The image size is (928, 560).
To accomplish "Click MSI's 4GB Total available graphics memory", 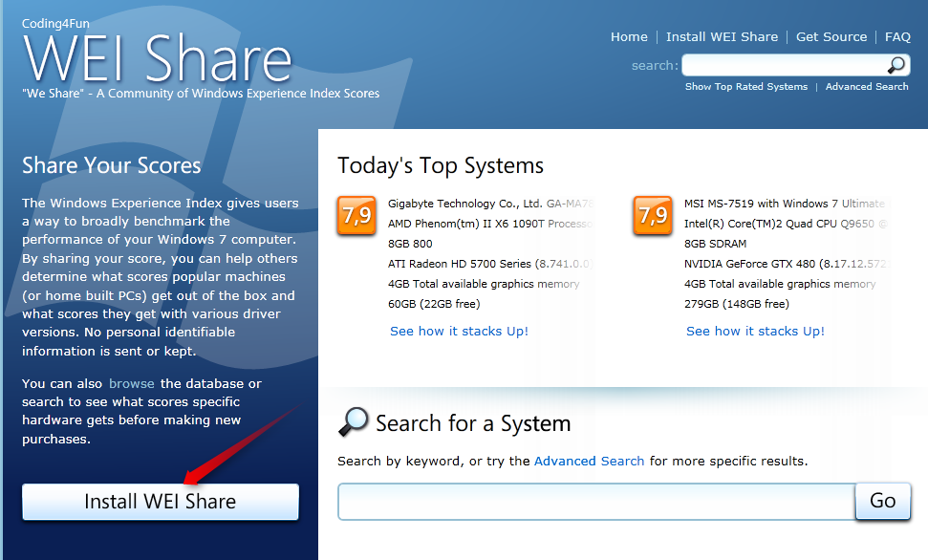I will [x=780, y=284].
